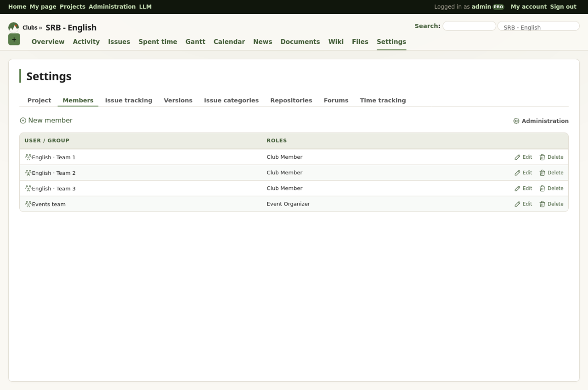Click the English · Team 2 group name

pyautogui.click(x=54, y=173)
